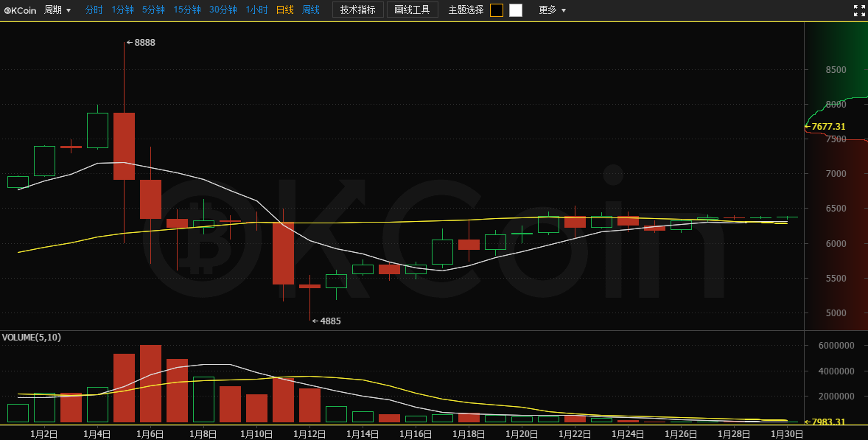Select the 5分钟 interval
The height and width of the screenshot is (440, 868).
[153, 10]
